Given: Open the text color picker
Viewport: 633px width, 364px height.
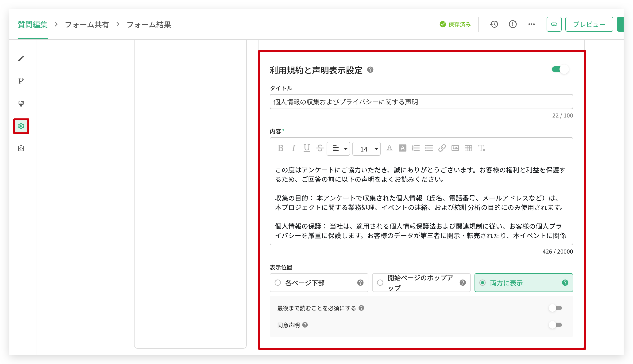Looking at the screenshot, I should point(389,148).
